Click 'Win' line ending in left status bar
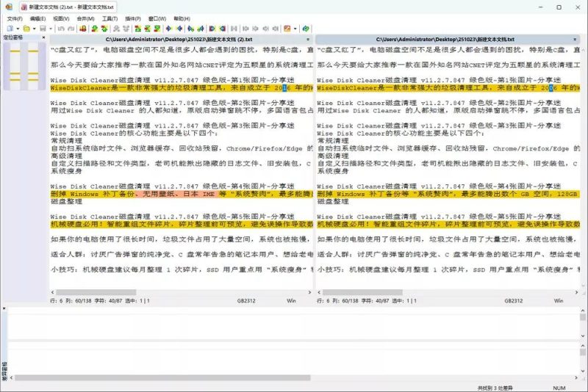Viewport: 588px width, 392px height. [x=291, y=301]
